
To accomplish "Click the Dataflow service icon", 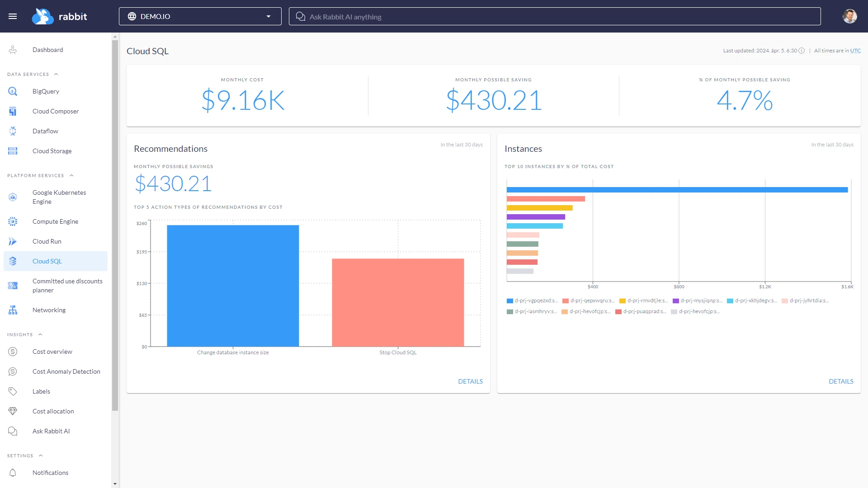I will tap(12, 131).
